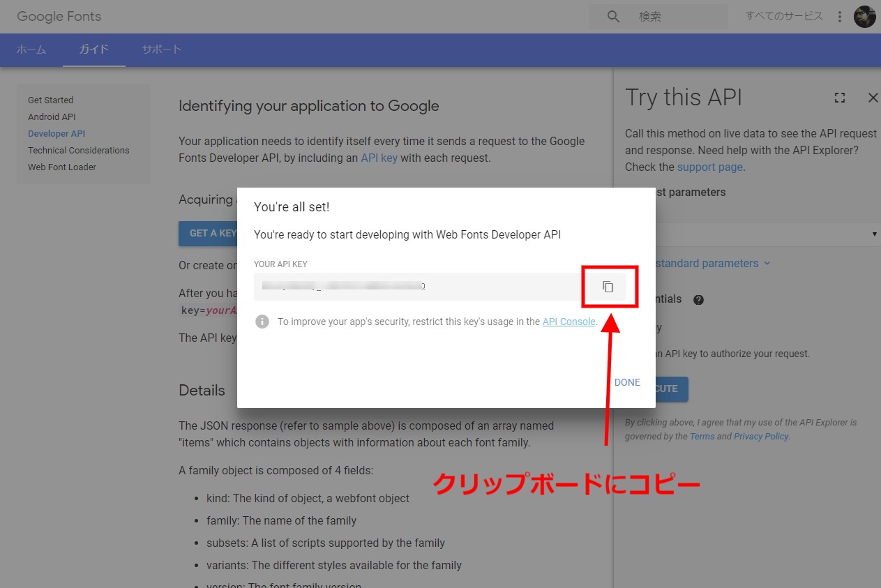Viewport: 881px width, 588px height.
Task: Click the You're all set! heading
Action: coord(292,206)
